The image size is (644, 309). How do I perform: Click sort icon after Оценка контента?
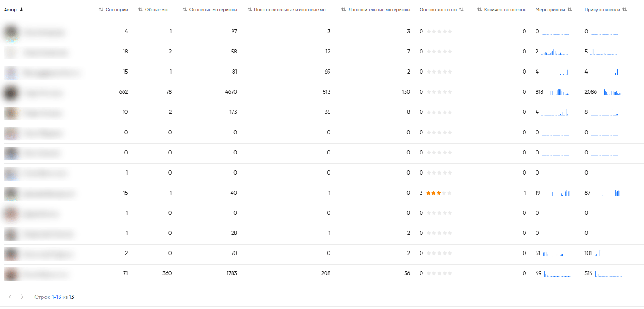461,10
